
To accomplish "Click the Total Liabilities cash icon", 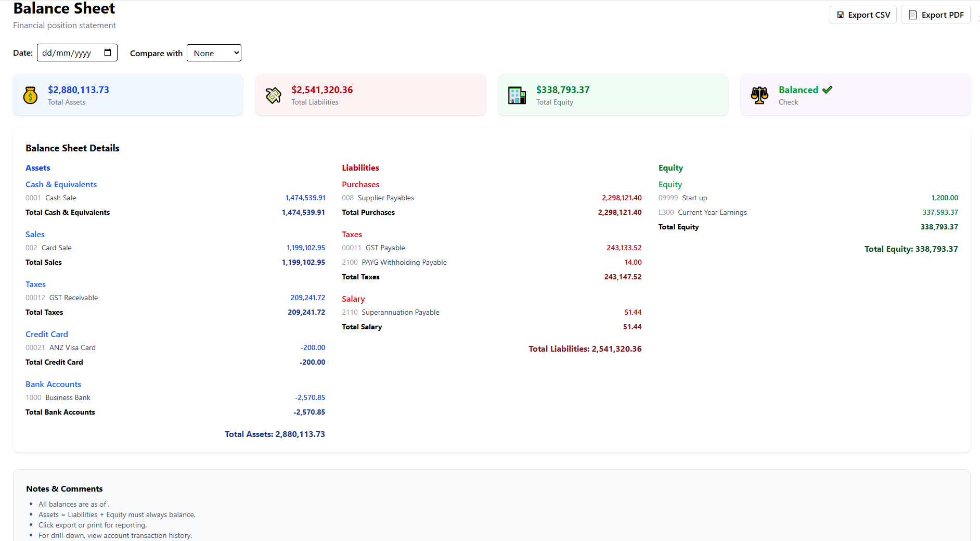I will 274,95.
